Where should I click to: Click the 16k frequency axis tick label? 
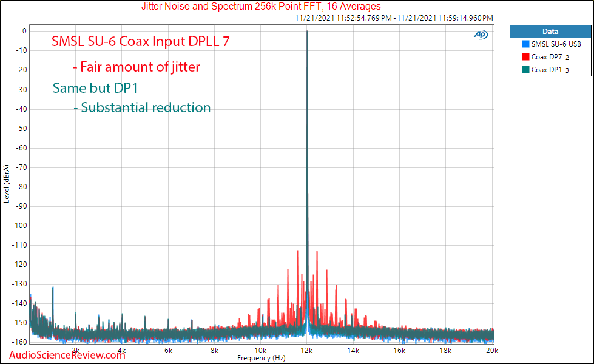399,351
